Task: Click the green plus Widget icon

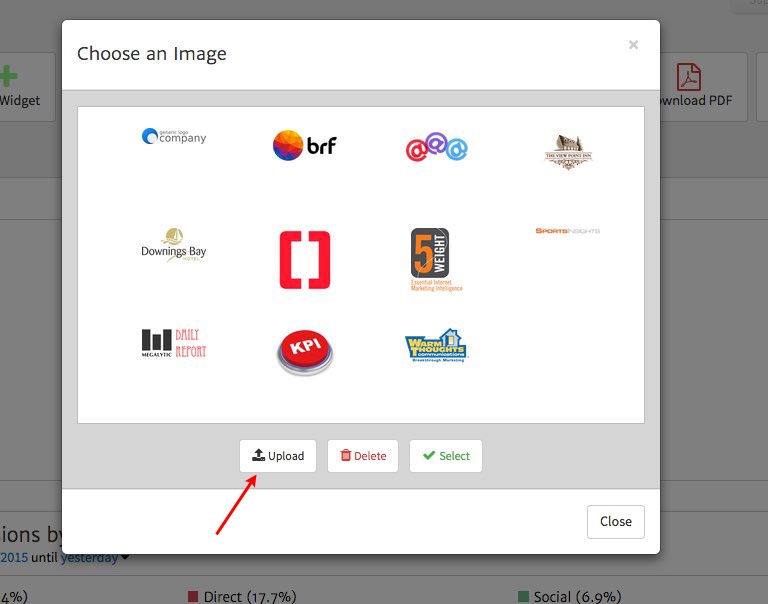Action: pos(8,77)
